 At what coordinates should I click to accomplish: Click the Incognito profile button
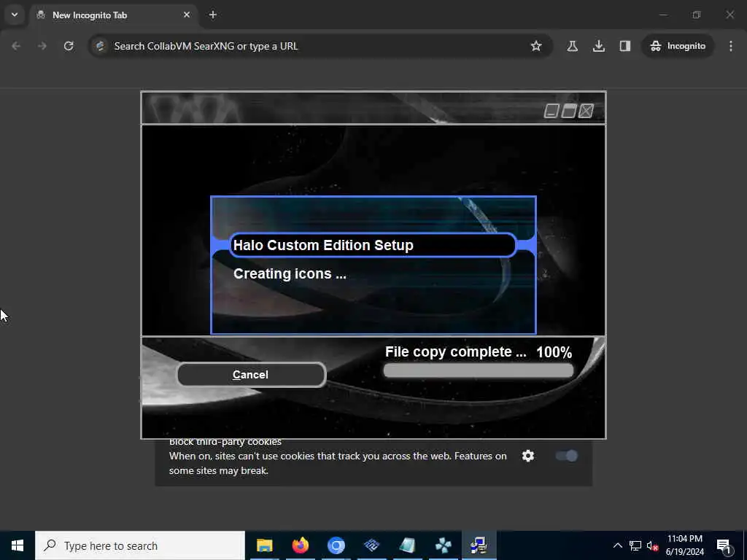point(678,46)
